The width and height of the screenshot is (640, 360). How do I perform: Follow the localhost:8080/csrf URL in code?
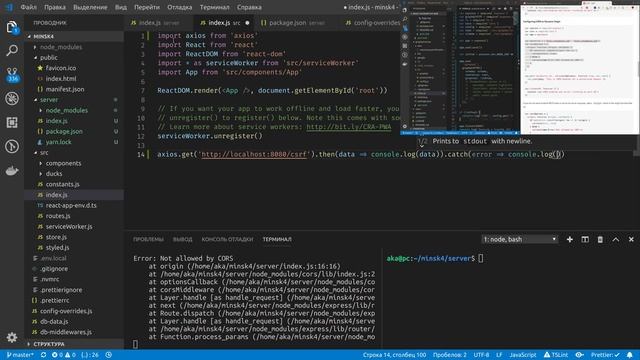pyautogui.click(x=253, y=154)
